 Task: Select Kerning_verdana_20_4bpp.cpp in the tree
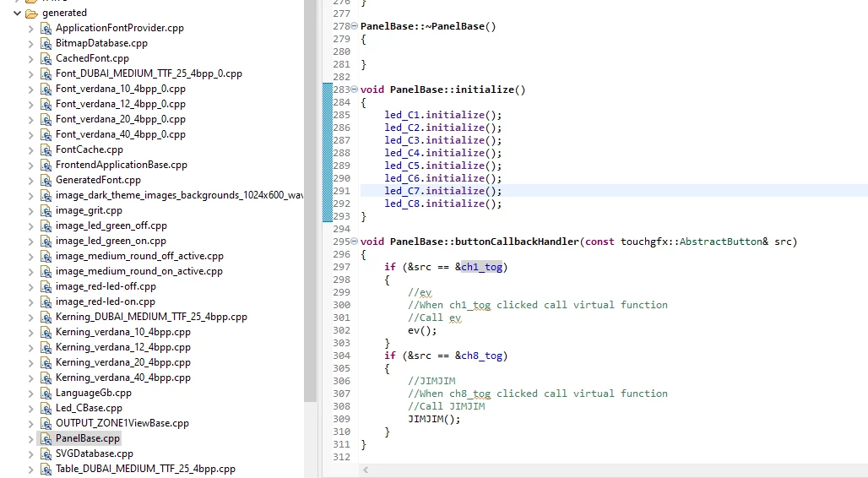(123, 362)
